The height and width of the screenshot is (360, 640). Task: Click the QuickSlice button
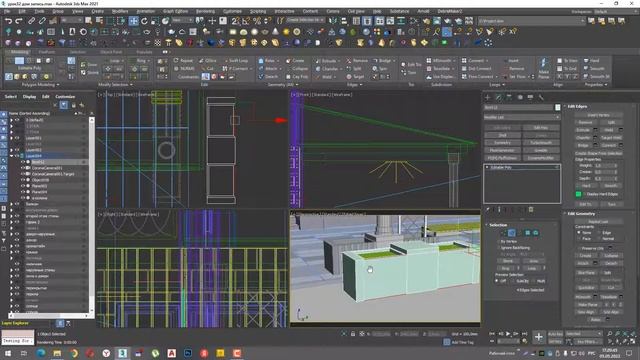[x=586, y=288]
